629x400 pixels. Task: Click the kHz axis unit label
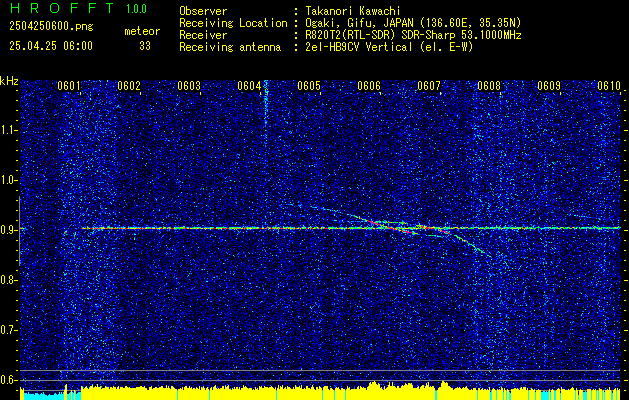click(9, 81)
